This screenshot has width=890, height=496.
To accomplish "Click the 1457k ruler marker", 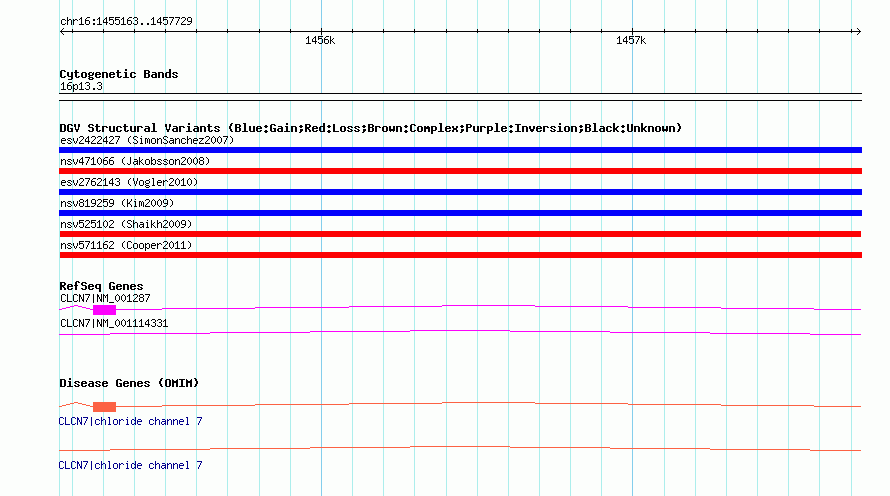I will pyautogui.click(x=631, y=41).
